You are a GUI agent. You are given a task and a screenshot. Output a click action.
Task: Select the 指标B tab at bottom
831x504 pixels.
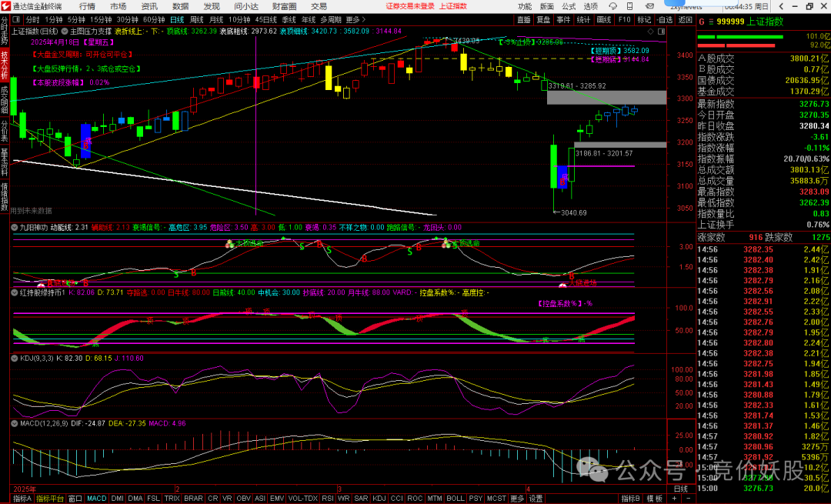631,499
